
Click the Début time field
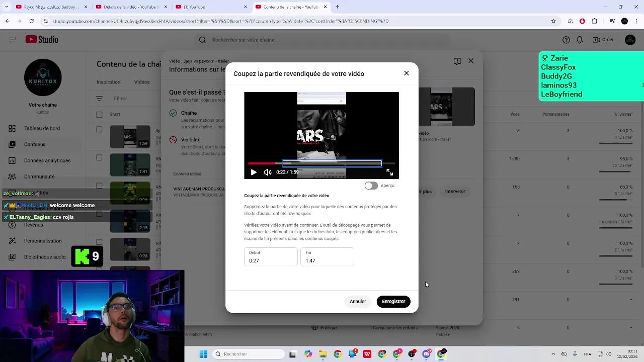pyautogui.click(x=271, y=257)
